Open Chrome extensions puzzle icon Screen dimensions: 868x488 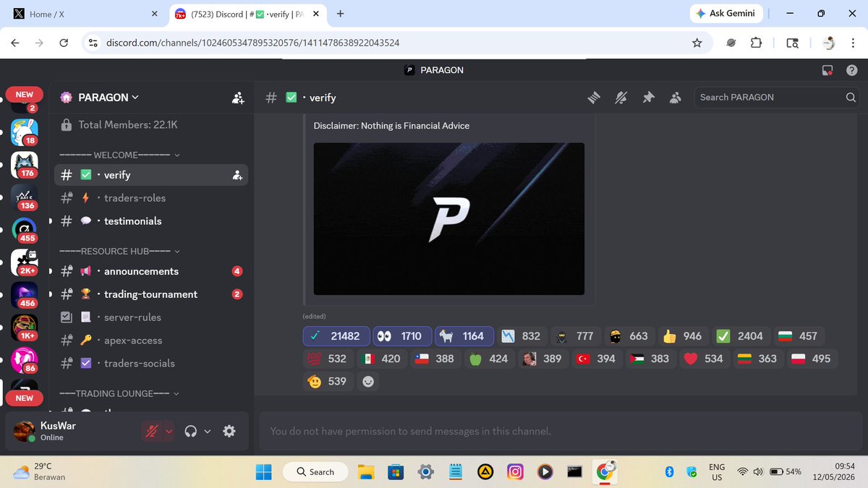pyautogui.click(x=756, y=43)
